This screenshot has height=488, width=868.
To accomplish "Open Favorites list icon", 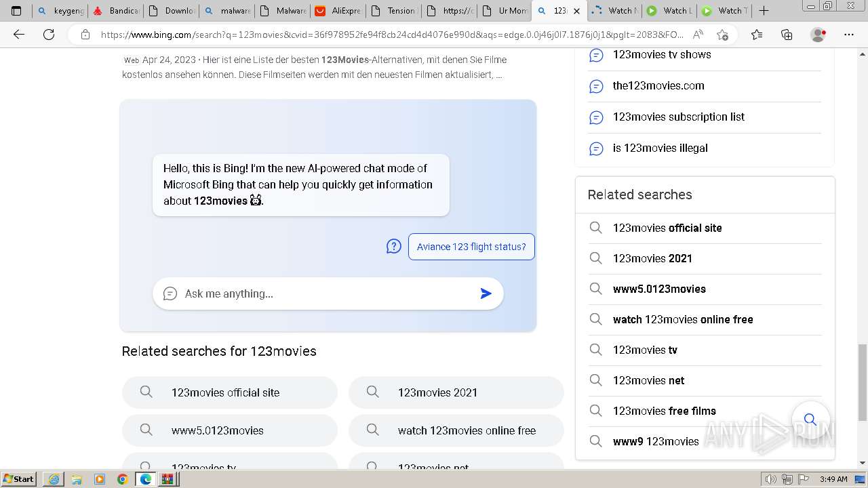I will (757, 34).
